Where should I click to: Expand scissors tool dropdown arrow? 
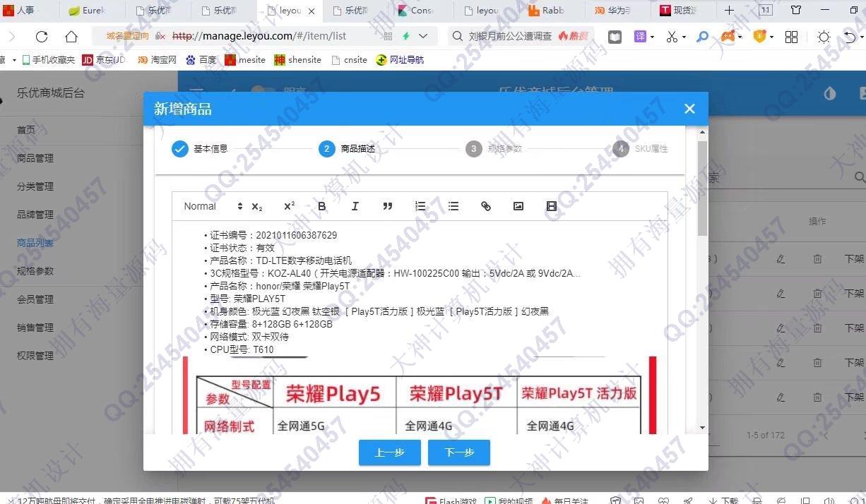coord(684,37)
